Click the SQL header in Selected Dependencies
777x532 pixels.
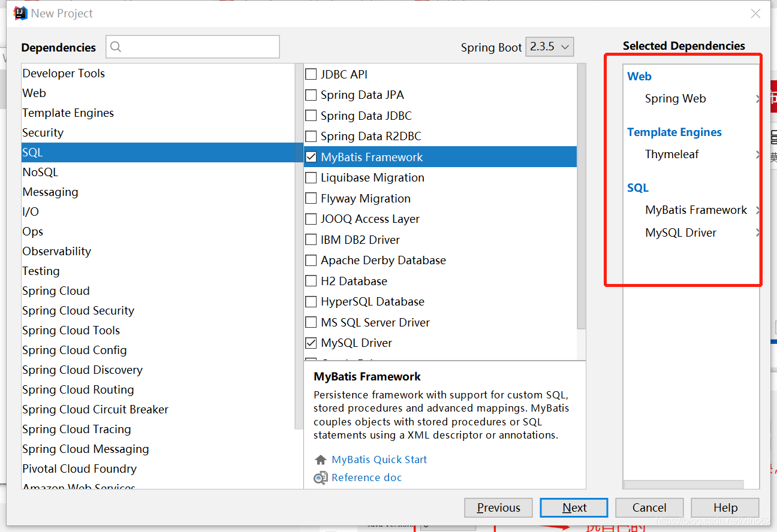[x=638, y=188]
